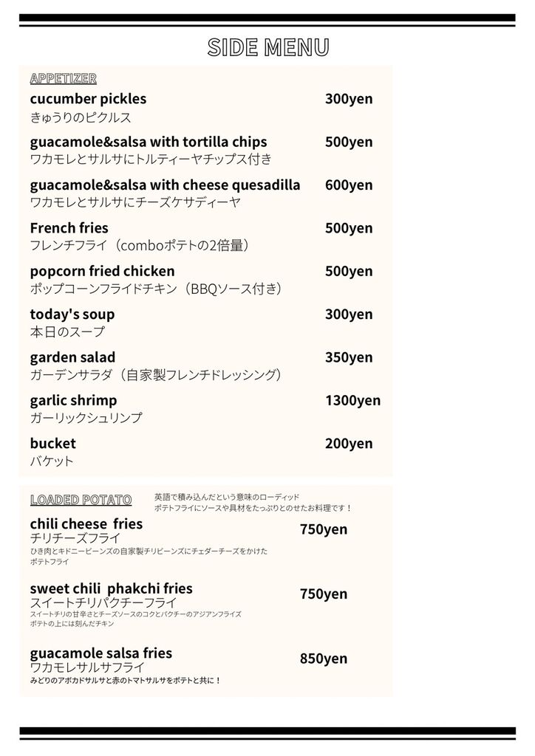
Task: Click the LOADED POTATO heading
Action: point(81,500)
